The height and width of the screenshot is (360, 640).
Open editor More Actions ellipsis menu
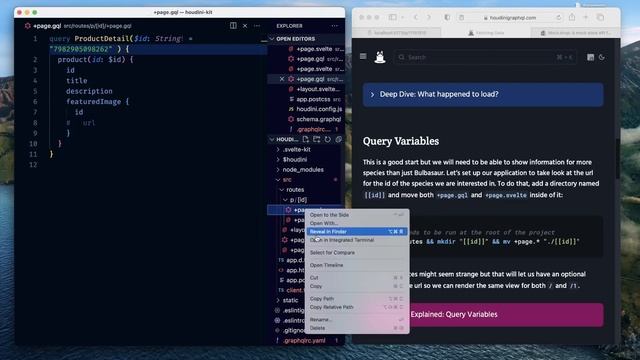click(257, 26)
